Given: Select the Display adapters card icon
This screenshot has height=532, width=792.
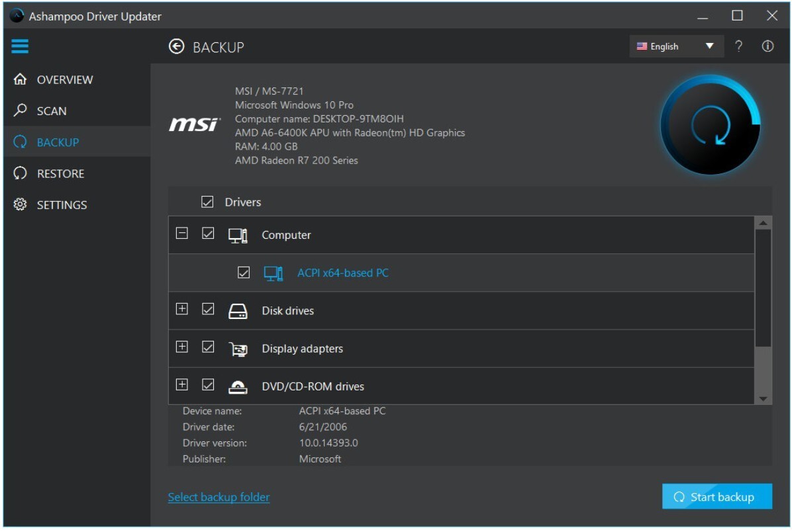Looking at the screenshot, I should [x=237, y=349].
